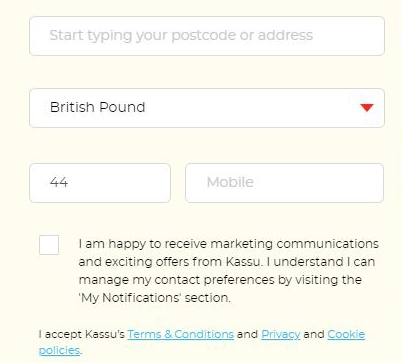
Task: Click the 'Mobile' placeholder text
Action: coord(230,182)
